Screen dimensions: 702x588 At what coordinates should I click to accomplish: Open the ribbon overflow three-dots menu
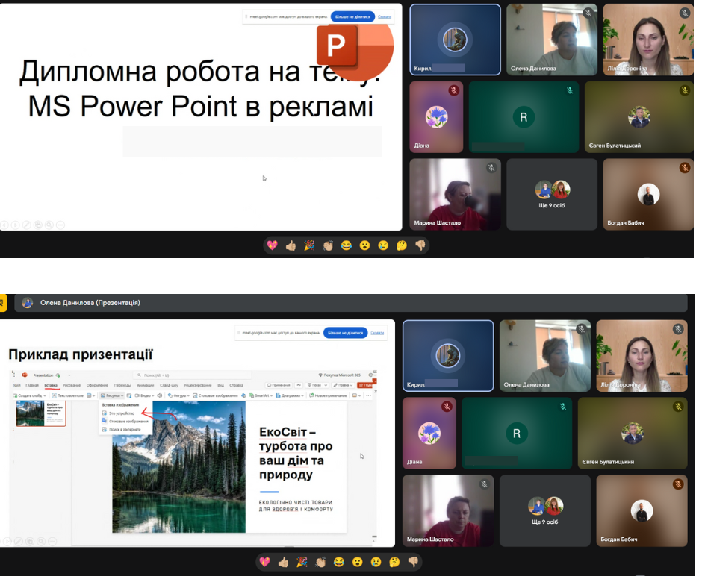(x=368, y=395)
